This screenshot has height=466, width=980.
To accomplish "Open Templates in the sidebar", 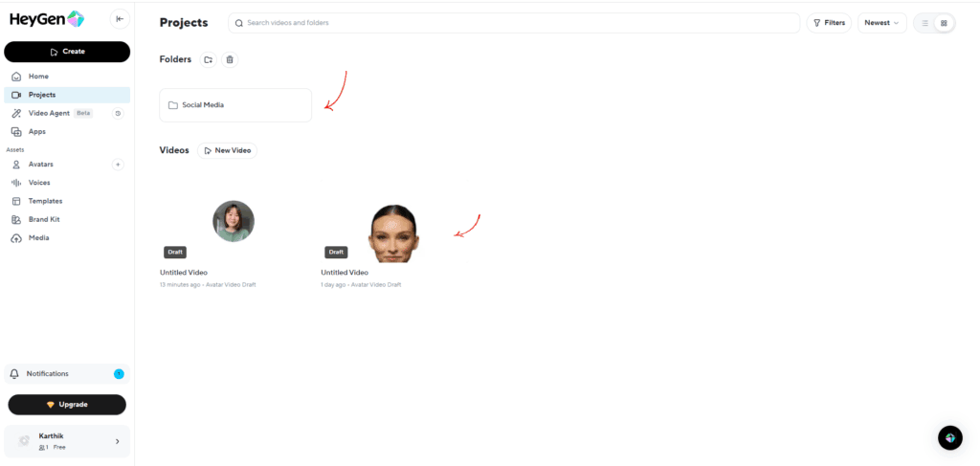I will point(67,201).
